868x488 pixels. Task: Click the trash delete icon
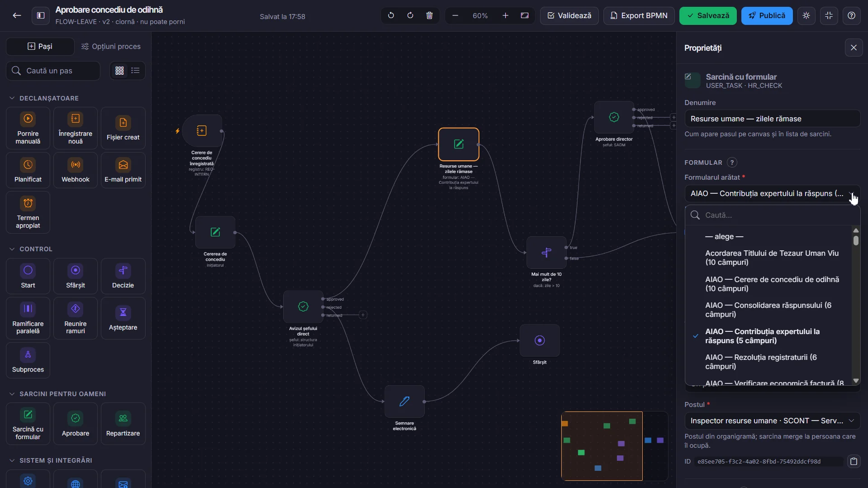[429, 15]
